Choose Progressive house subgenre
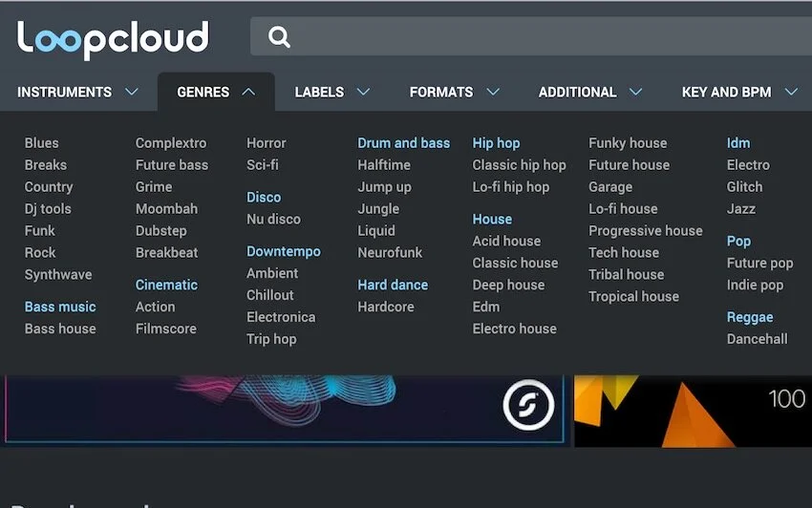Screen dimensions: 812x508 [646, 231]
